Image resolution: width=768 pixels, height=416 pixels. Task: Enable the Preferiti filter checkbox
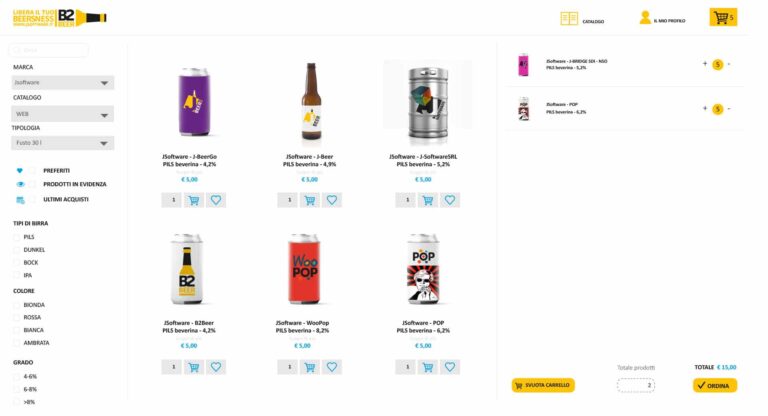[33, 171]
